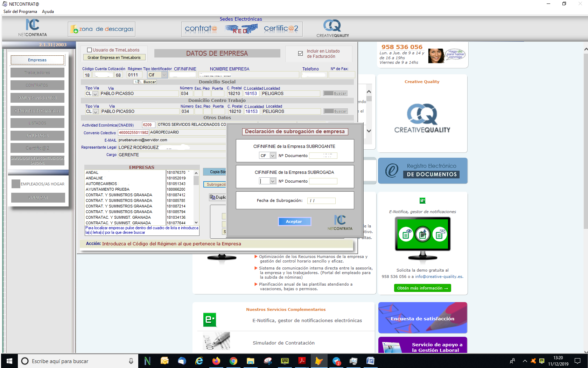Open identifier dropdown for Empresa SUBROGADA
The height and width of the screenshot is (368, 588).
(273, 181)
